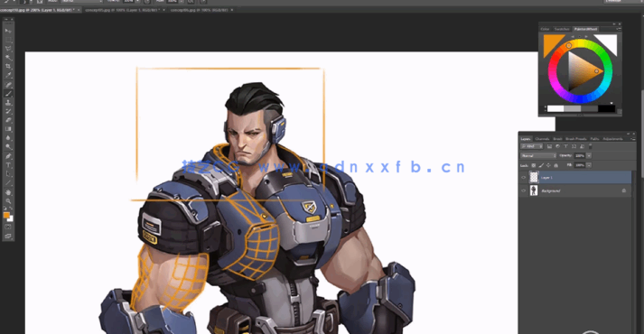Open the layer filter Kind dropdown

(x=531, y=146)
